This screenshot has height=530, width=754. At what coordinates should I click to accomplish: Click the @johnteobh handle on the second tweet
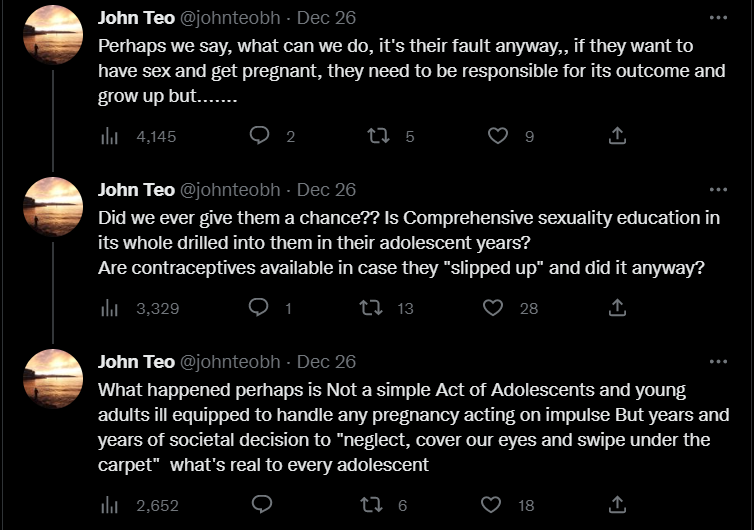point(230,190)
